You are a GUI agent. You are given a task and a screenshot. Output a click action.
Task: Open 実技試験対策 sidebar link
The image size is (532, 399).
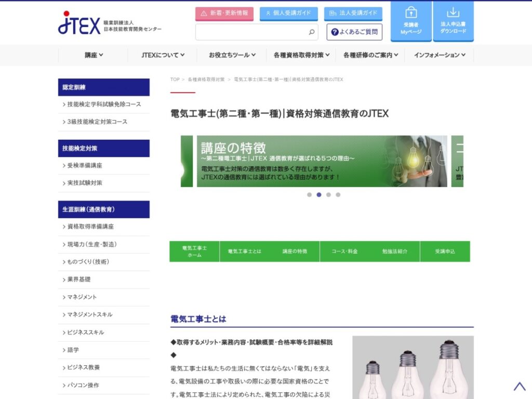click(x=104, y=183)
